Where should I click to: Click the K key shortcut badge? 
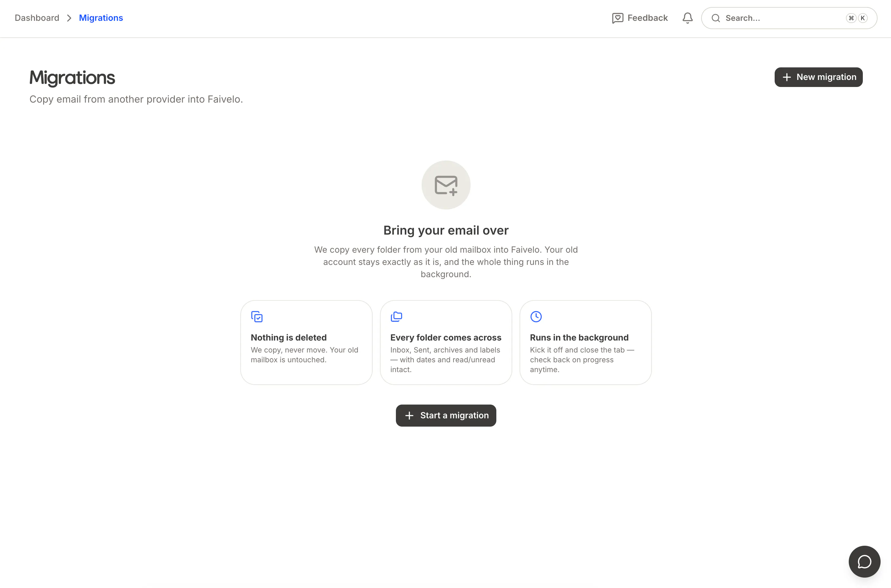[x=863, y=18]
